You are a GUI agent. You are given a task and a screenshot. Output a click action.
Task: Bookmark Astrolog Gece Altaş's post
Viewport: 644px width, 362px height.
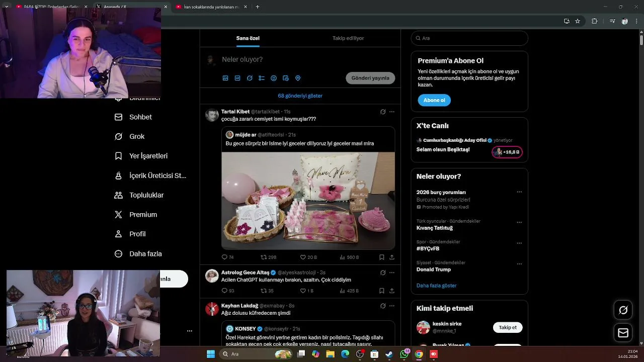(382, 291)
